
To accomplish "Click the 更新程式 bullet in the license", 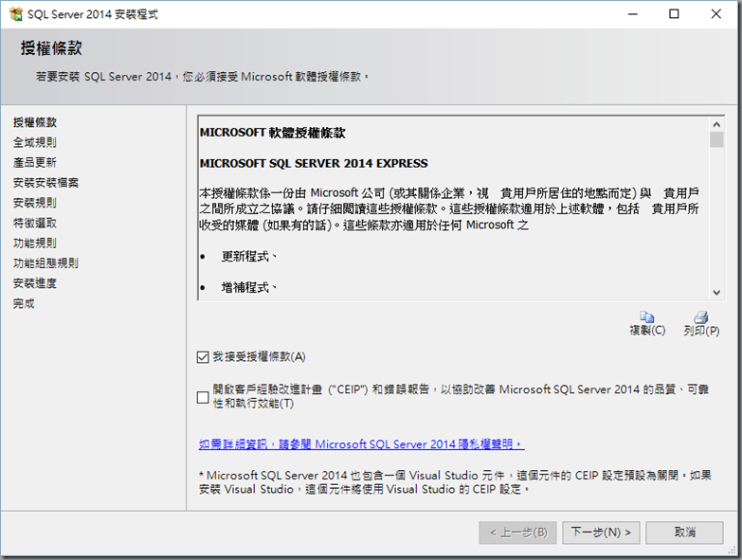I will 248,257.
